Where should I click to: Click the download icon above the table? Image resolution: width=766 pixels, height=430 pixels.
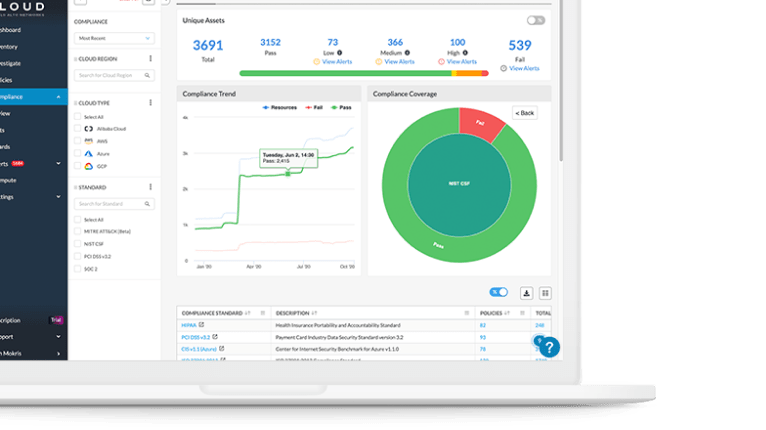click(525, 292)
